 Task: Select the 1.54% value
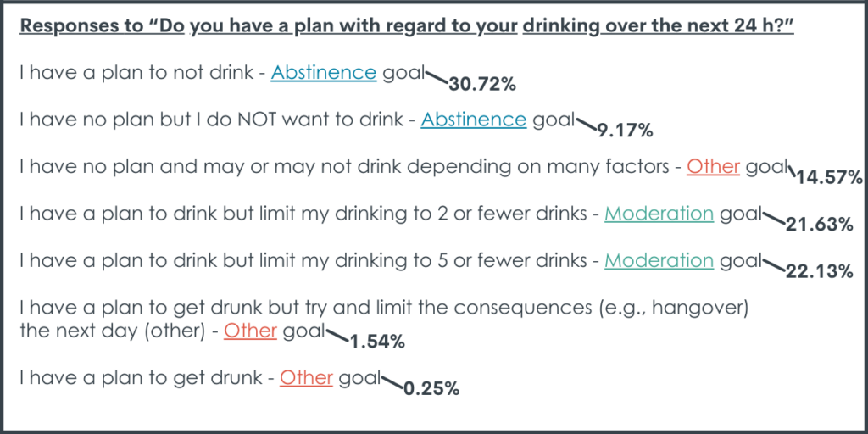(x=377, y=342)
